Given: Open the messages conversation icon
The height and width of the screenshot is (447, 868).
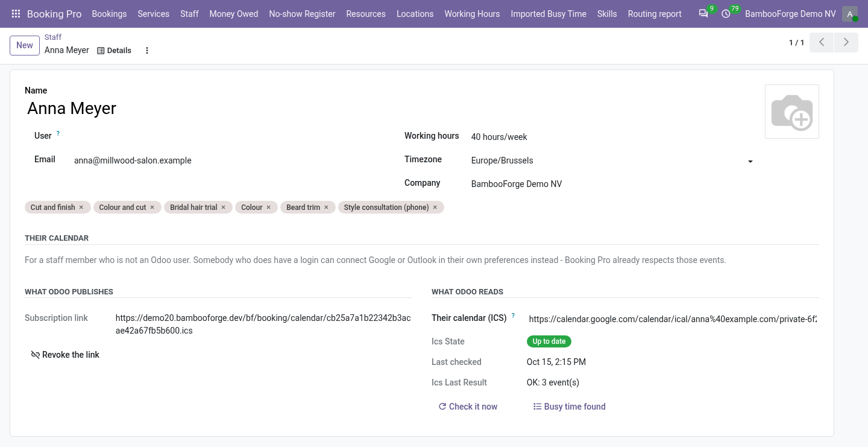Looking at the screenshot, I should (x=703, y=13).
